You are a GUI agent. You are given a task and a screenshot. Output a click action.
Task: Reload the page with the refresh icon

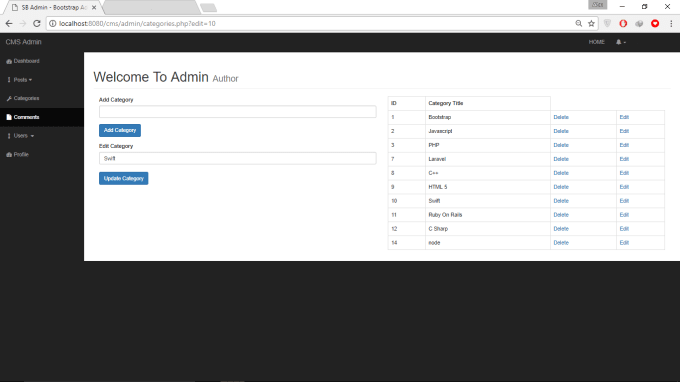37,23
